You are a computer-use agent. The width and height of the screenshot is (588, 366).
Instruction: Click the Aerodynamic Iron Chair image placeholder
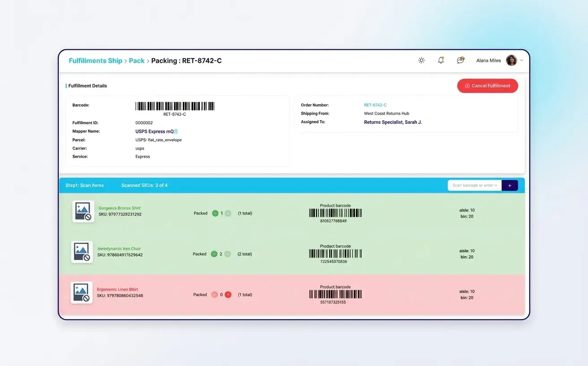point(82,252)
